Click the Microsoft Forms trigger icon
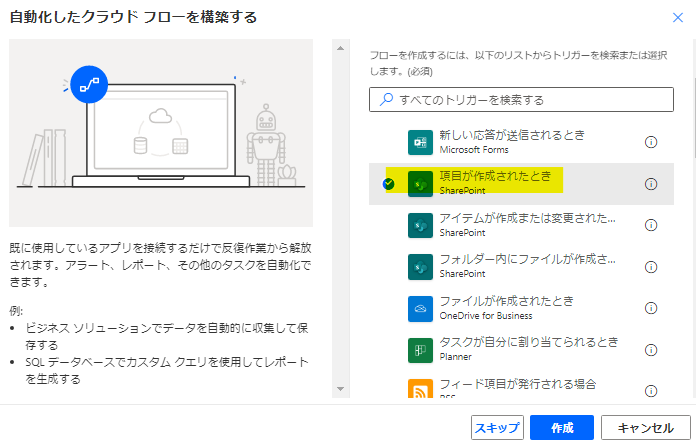The width and height of the screenshot is (696, 444). point(420,142)
